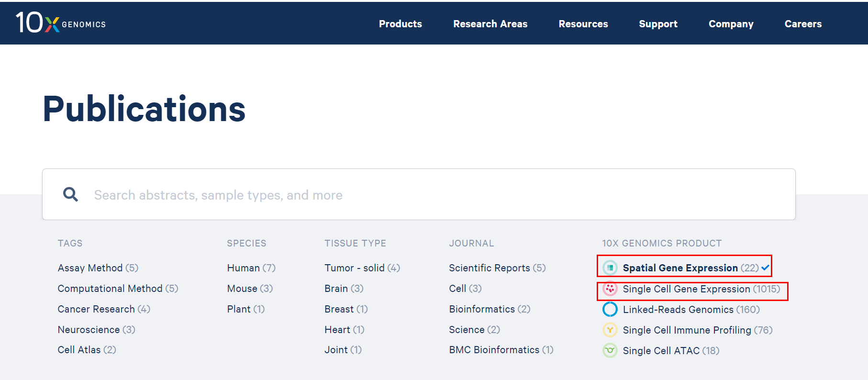Click the Spatial Gene Expression product icon
The width and height of the screenshot is (868, 380).
(610, 268)
